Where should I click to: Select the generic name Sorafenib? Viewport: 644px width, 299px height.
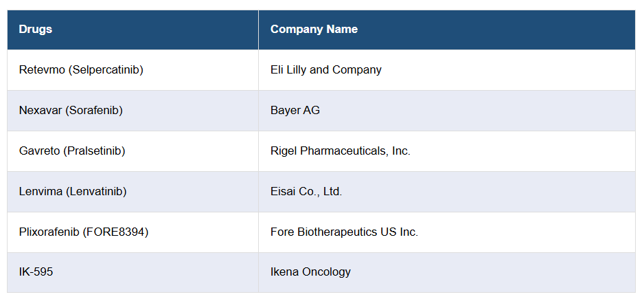coord(94,111)
